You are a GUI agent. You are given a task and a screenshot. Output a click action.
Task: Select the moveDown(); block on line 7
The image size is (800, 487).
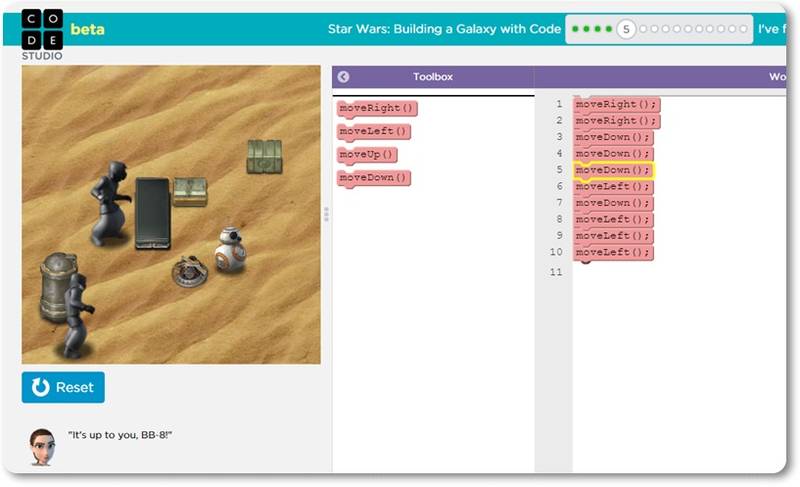coord(613,203)
